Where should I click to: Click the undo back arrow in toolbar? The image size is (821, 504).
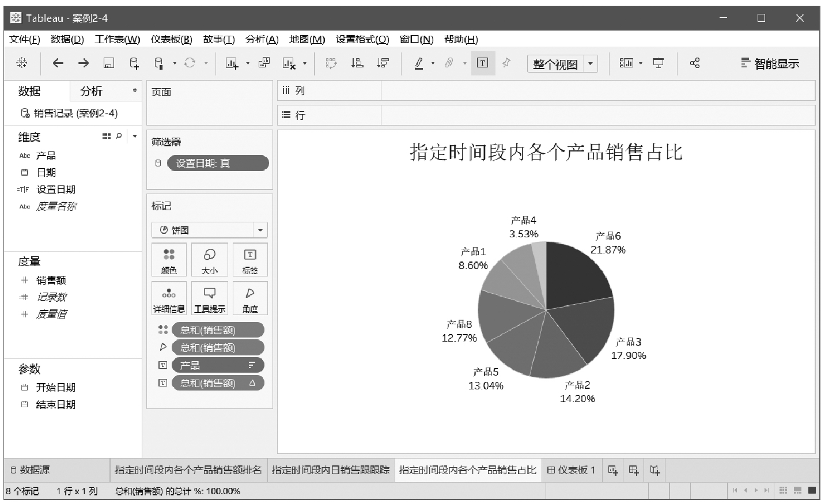[x=58, y=63]
